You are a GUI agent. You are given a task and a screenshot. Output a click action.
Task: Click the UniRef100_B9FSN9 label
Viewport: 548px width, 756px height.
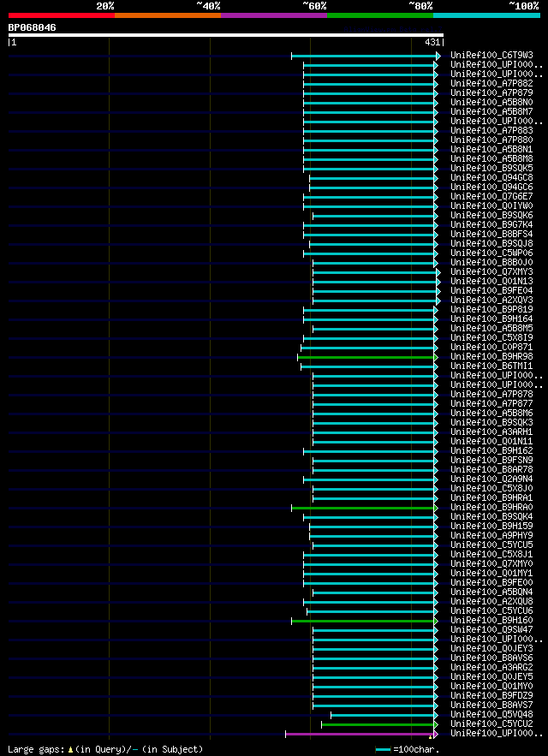click(x=491, y=461)
